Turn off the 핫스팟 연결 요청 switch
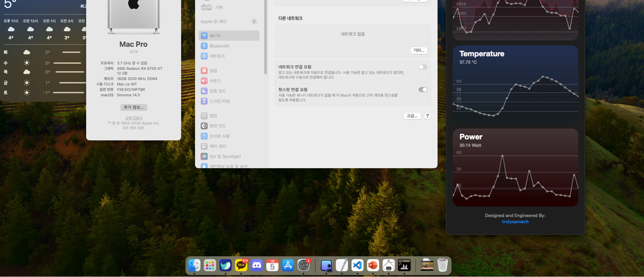The width and height of the screenshot is (644, 277). (423, 90)
